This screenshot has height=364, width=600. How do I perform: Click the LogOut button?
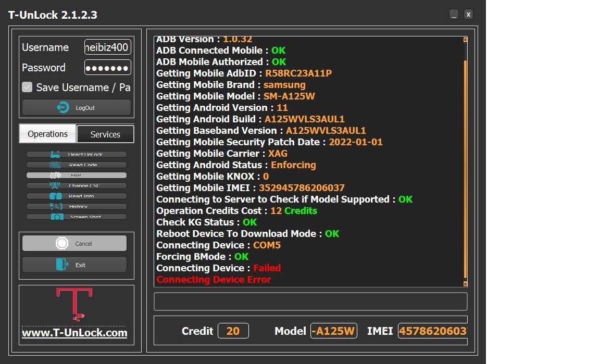click(77, 108)
